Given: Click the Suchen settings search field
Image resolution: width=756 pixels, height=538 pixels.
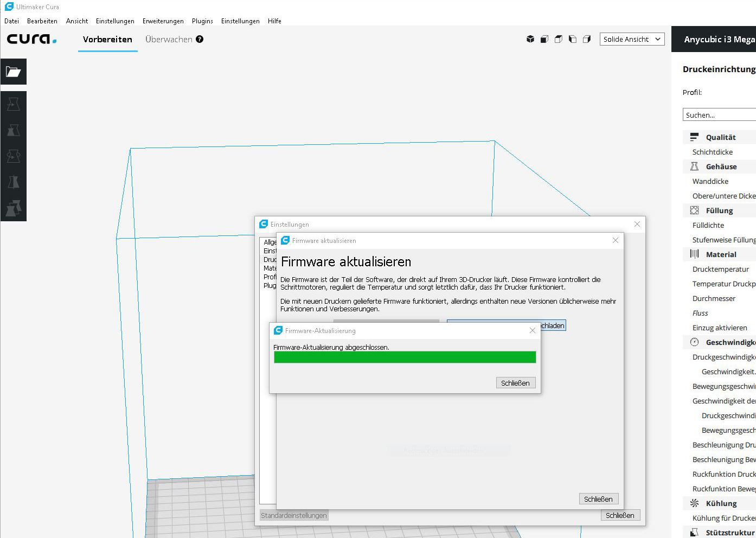Looking at the screenshot, I should [719, 115].
